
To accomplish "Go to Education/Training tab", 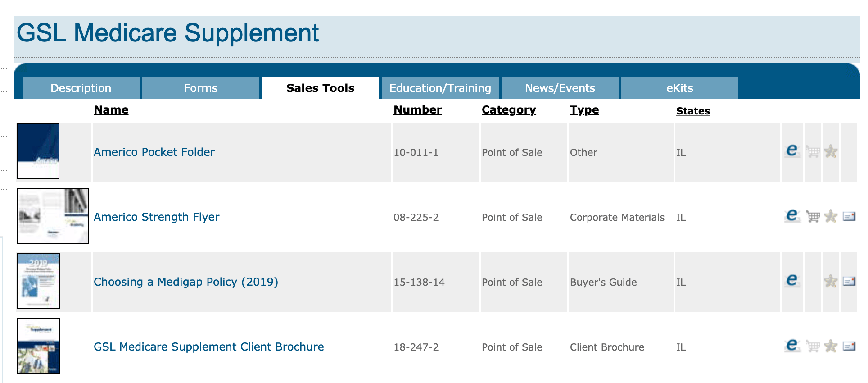I will tap(440, 88).
